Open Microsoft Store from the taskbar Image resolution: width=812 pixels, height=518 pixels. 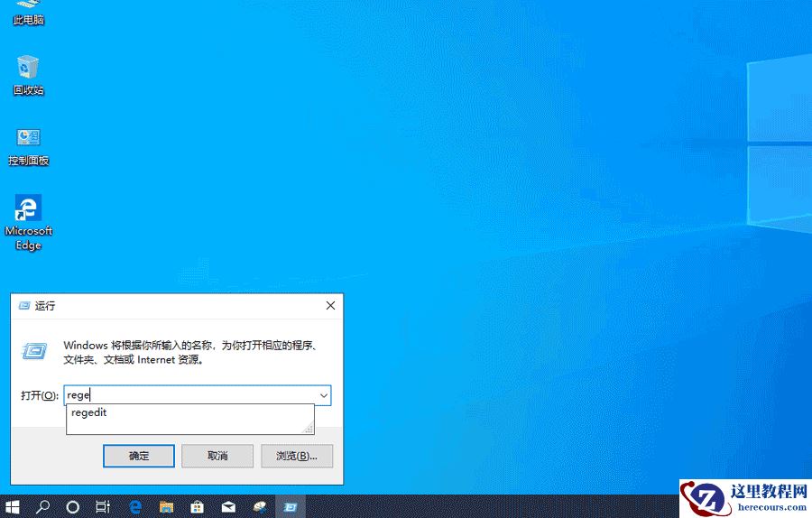197,506
